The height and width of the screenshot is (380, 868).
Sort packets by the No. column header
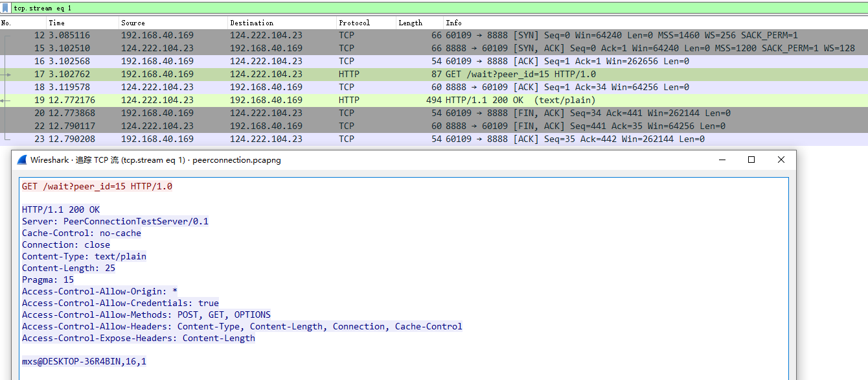(23, 23)
